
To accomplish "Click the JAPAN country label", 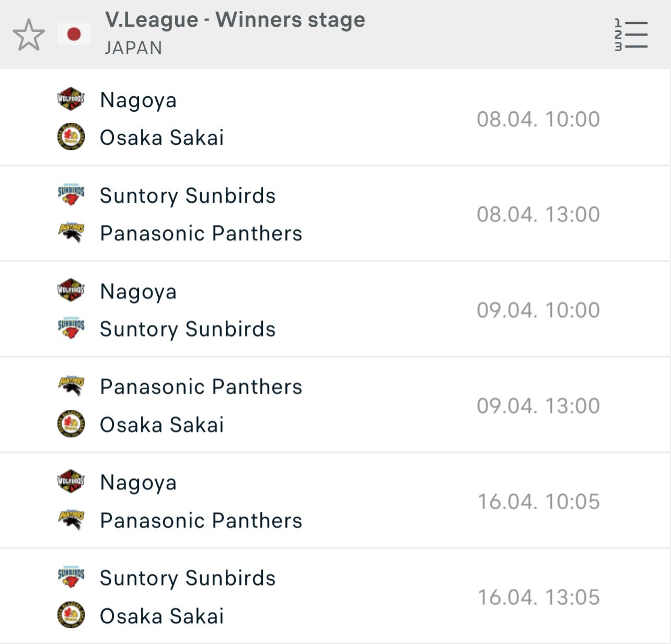I will click(133, 48).
